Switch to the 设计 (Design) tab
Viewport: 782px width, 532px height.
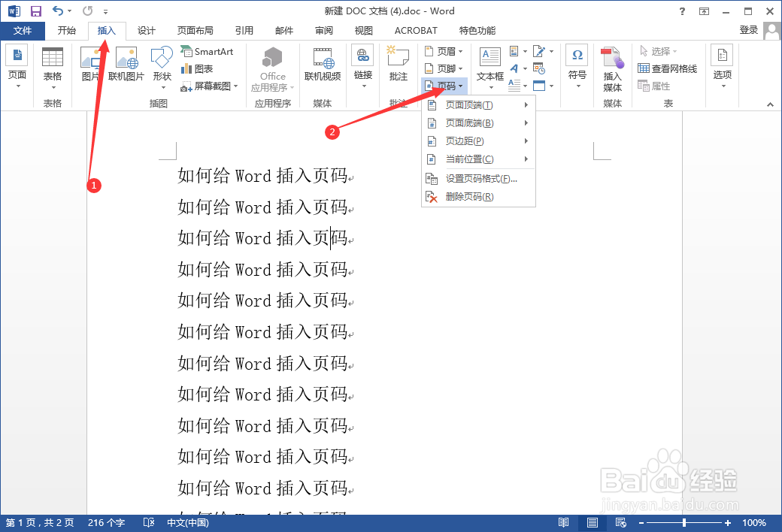[146, 31]
